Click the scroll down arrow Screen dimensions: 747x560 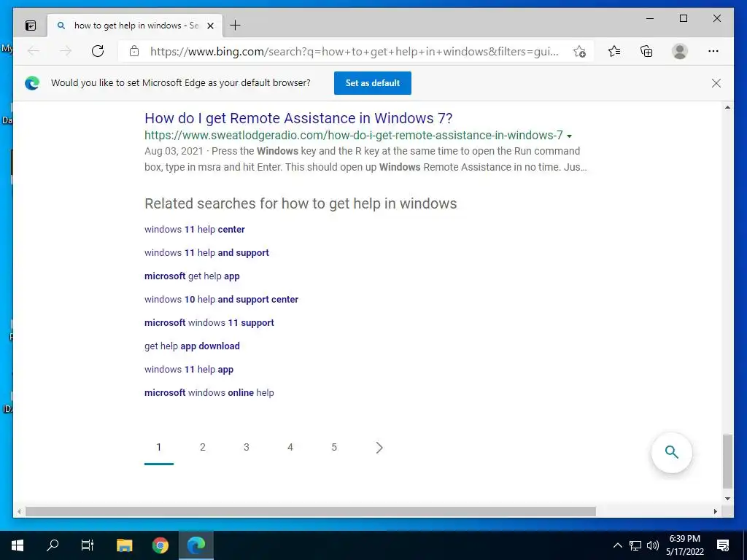point(727,499)
